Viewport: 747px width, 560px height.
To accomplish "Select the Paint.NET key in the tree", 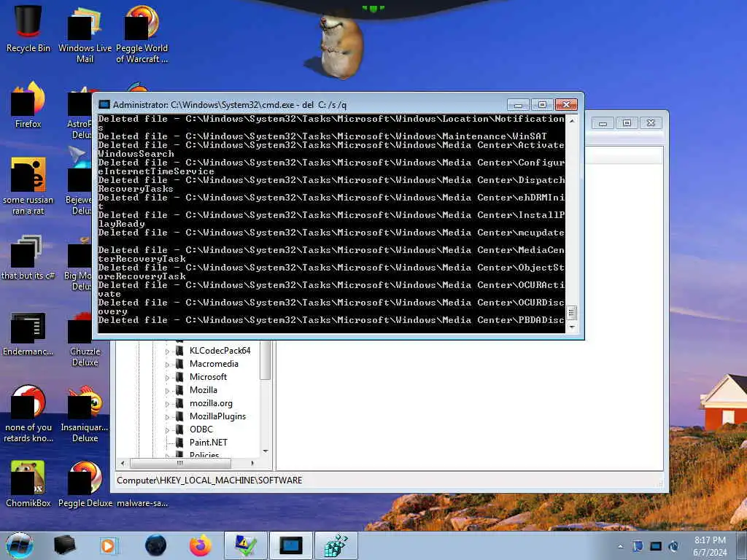I will [208, 443].
